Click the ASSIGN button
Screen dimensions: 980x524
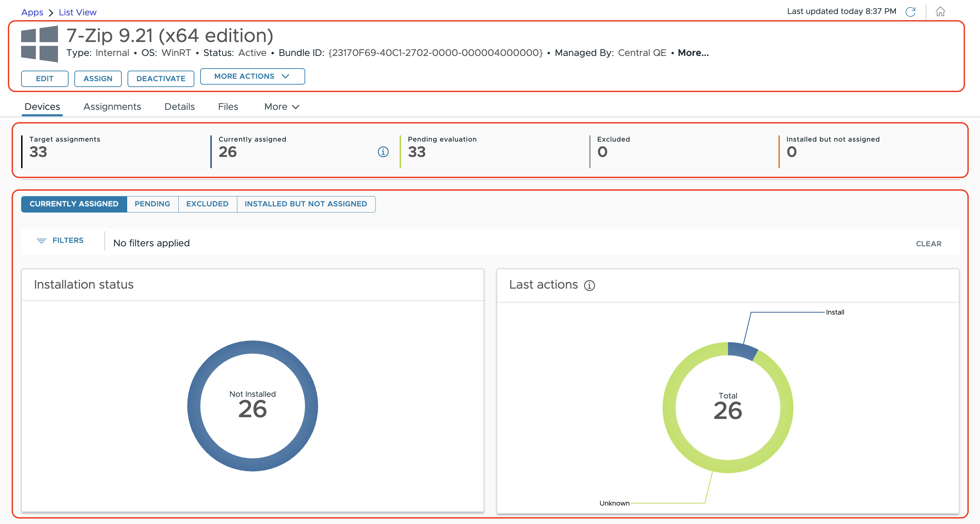click(x=98, y=79)
